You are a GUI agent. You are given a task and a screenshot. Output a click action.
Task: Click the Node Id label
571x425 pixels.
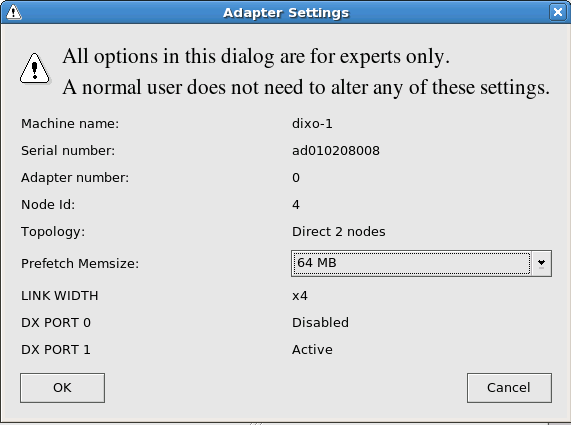point(48,205)
